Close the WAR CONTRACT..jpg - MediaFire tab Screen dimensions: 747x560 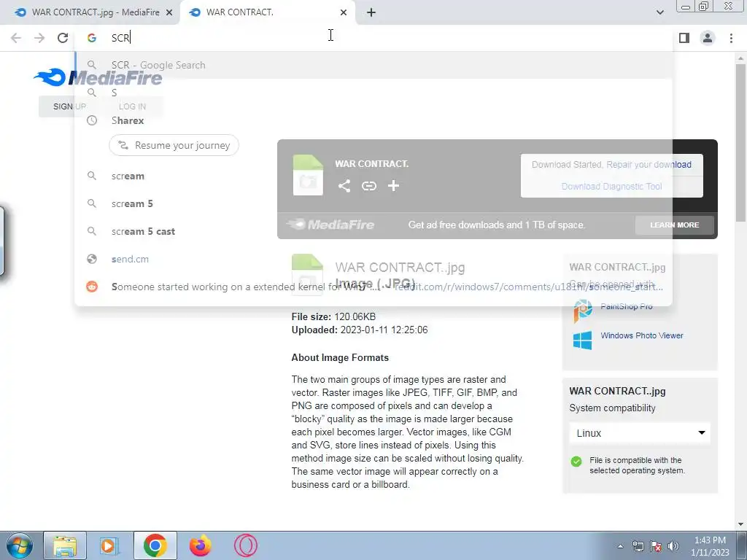click(x=169, y=12)
